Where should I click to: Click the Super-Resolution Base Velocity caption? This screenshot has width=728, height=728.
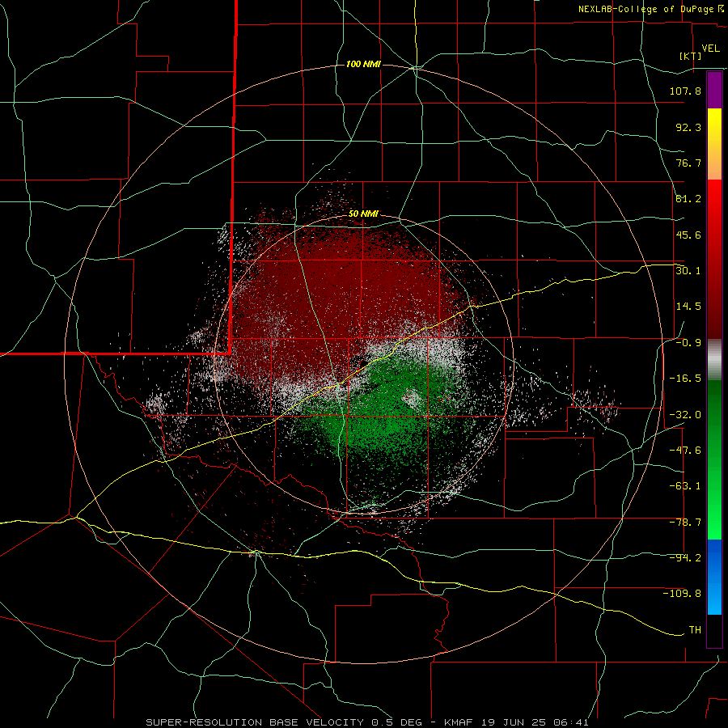pyautogui.click(x=367, y=722)
